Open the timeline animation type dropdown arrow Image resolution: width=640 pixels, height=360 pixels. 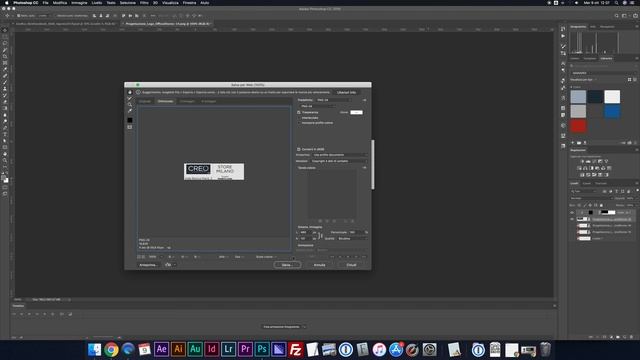click(x=303, y=327)
